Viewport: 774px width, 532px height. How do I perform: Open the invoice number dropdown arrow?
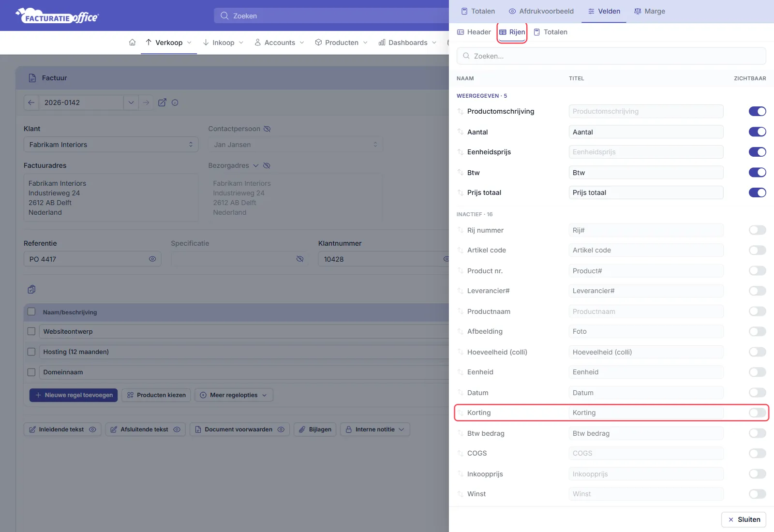pyautogui.click(x=131, y=103)
